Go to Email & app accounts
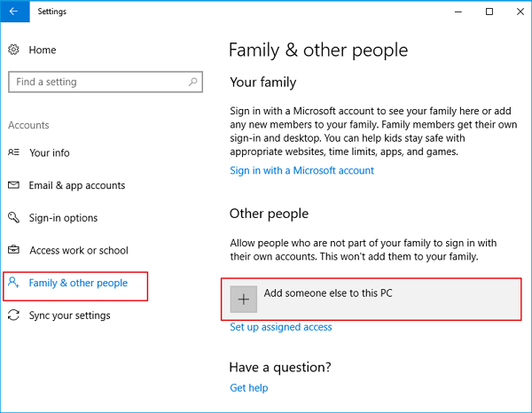This screenshot has height=413, width=532. [x=77, y=185]
